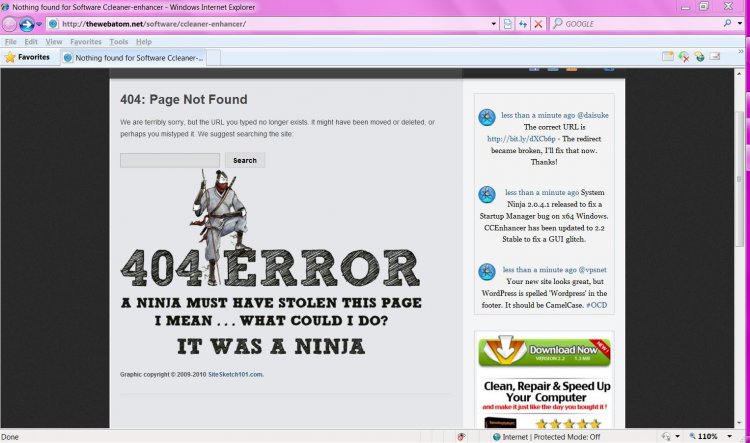750x443 pixels.
Task: Open the Edit menu
Action: [31, 42]
